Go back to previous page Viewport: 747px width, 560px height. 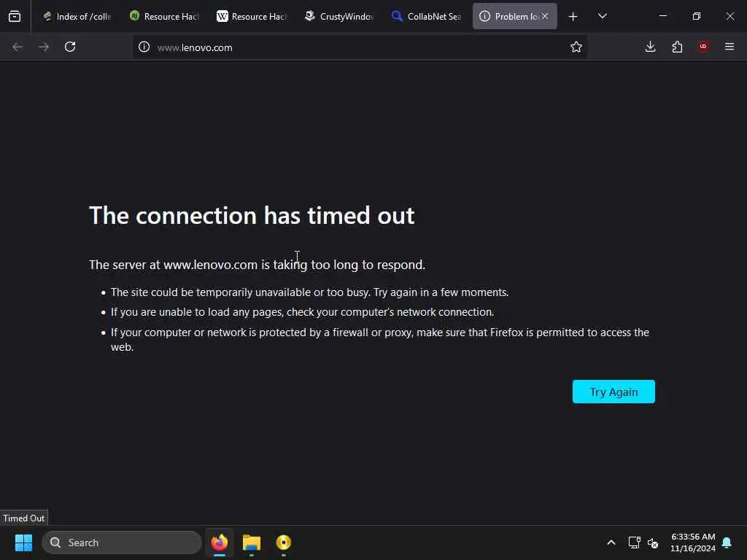tap(18, 47)
